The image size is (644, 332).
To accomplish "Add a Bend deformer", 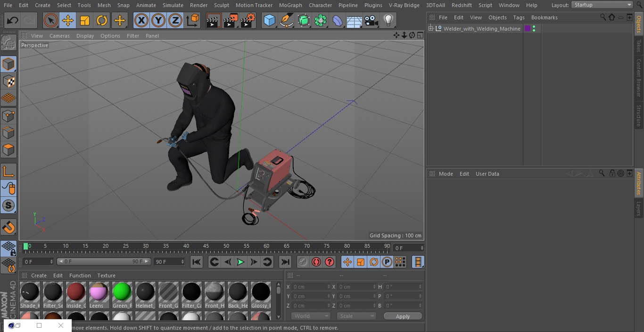I will pyautogui.click(x=338, y=20).
